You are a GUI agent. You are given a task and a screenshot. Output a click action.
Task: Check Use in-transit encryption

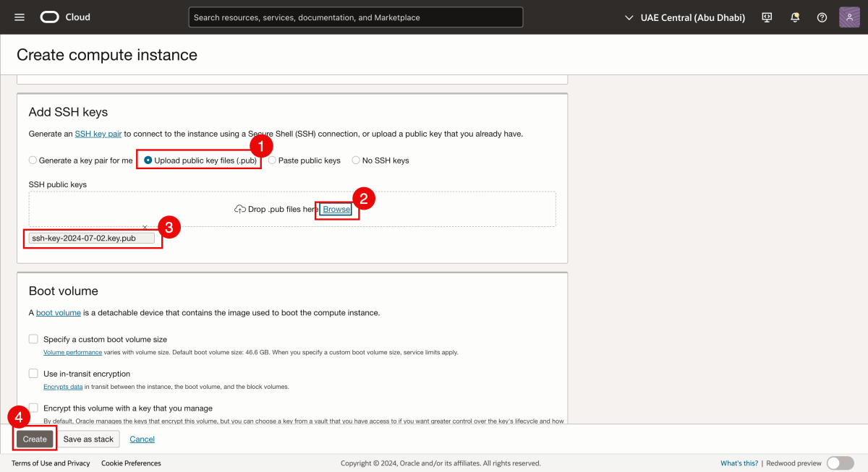coord(33,373)
